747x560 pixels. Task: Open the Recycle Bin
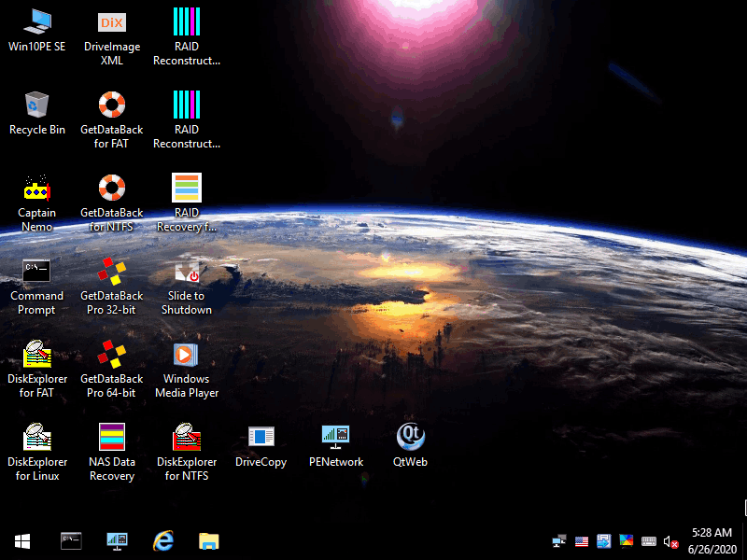pyautogui.click(x=36, y=105)
